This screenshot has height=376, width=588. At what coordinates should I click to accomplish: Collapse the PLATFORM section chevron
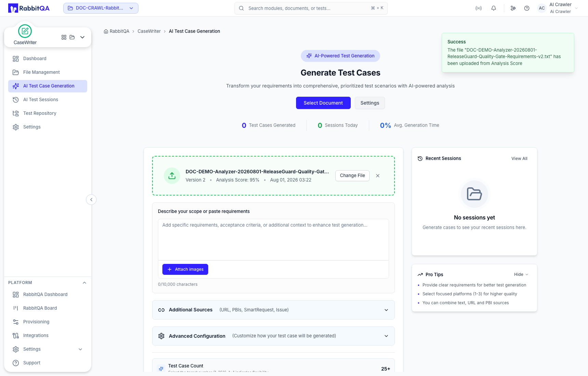[84, 283]
